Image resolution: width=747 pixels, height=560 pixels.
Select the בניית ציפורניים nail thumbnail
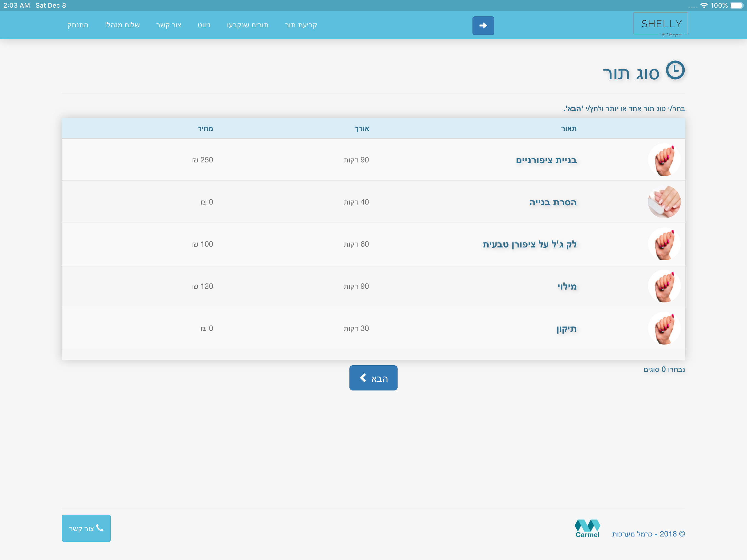[664, 160]
